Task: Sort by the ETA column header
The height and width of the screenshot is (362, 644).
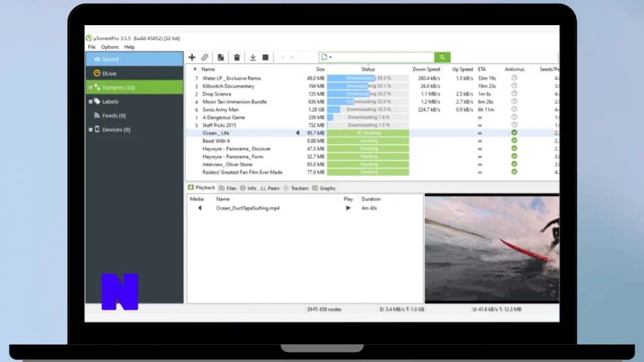Action: [482, 69]
